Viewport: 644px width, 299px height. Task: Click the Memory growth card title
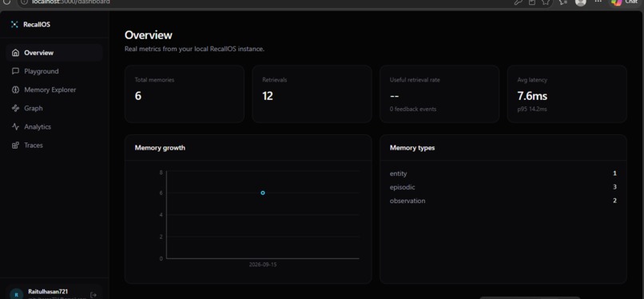point(160,147)
